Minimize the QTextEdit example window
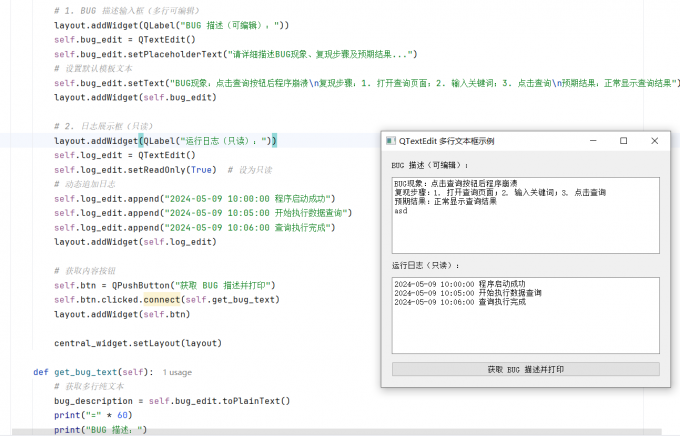Screen dimensions: 680x436 point(593,141)
